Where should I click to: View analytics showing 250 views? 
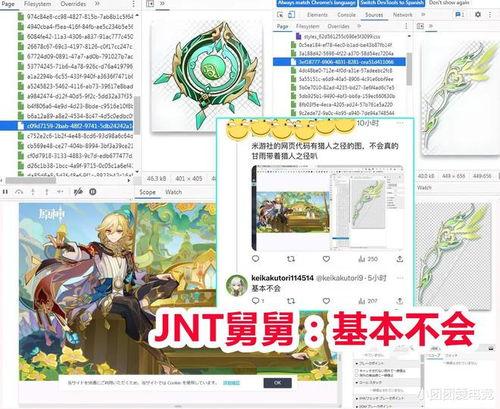coord(368,259)
